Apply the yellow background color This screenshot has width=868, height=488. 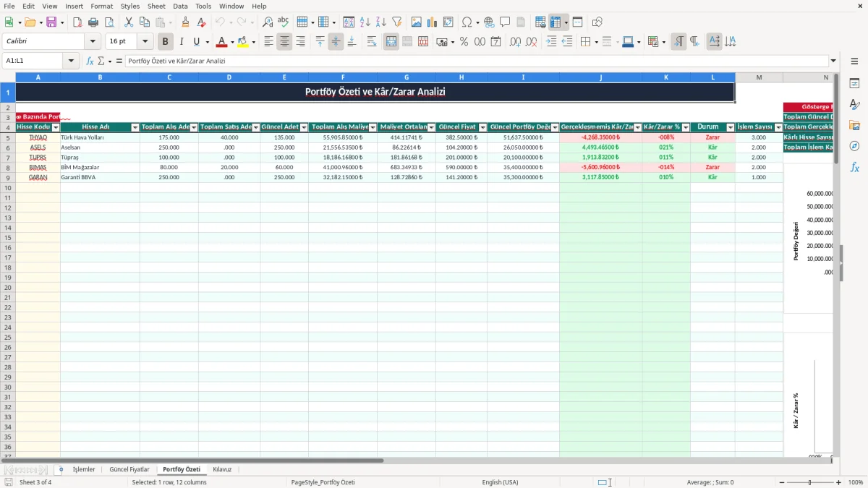pyautogui.click(x=243, y=42)
